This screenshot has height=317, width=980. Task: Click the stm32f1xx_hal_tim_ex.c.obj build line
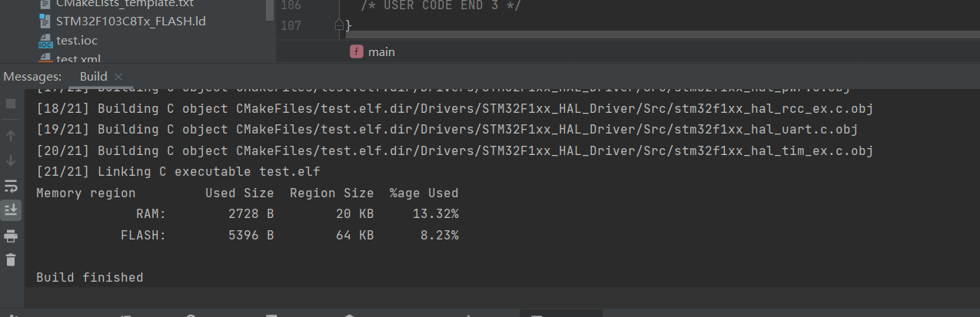click(x=455, y=150)
